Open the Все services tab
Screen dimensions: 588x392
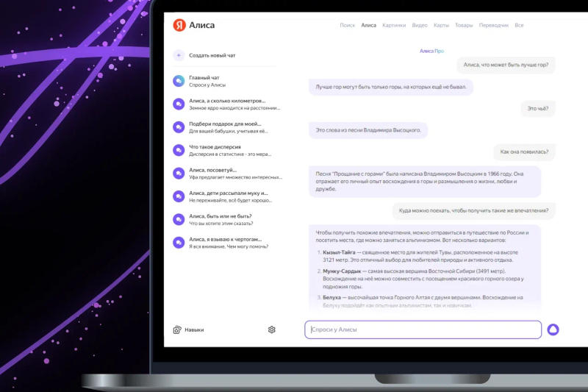[519, 25]
